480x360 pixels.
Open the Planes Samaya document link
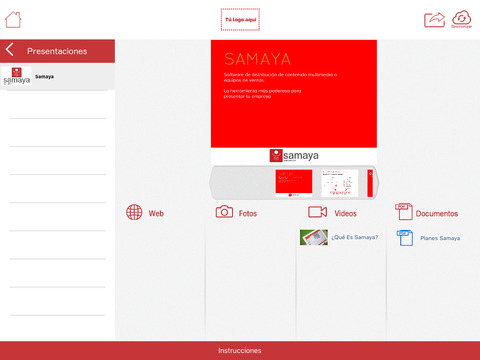point(440,238)
